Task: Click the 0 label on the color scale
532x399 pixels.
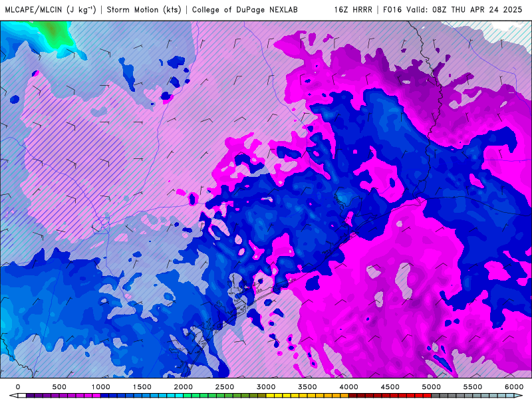Action: [18, 387]
